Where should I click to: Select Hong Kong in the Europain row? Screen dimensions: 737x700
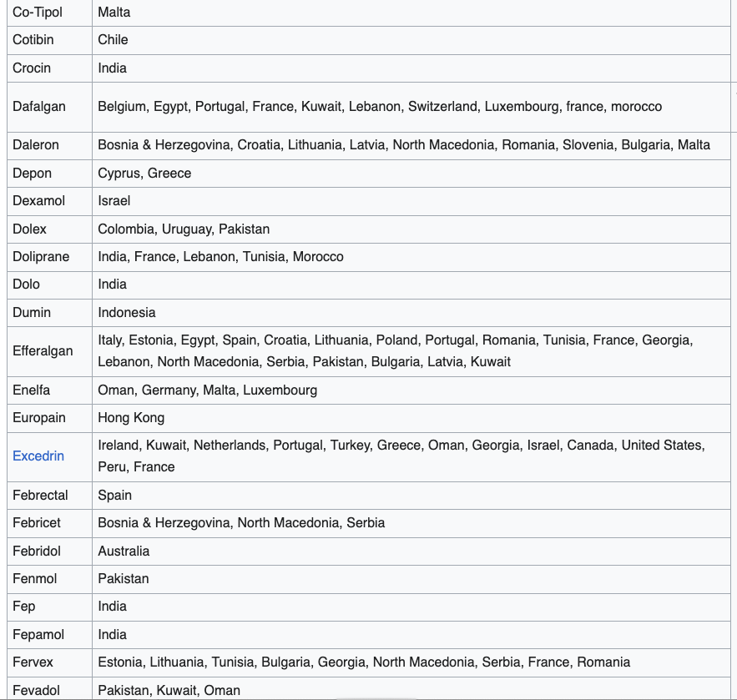tap(131, 418)
